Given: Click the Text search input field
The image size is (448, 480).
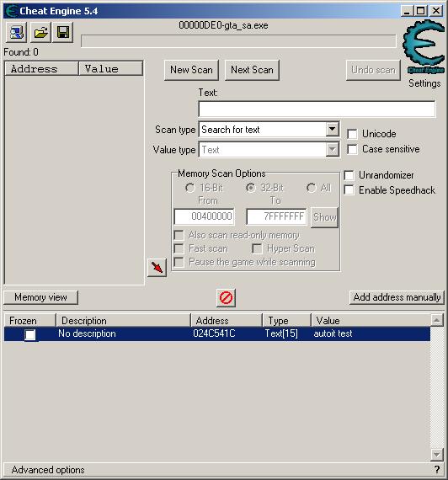Looking at the screenshot, I should click(x=317, y=109).
